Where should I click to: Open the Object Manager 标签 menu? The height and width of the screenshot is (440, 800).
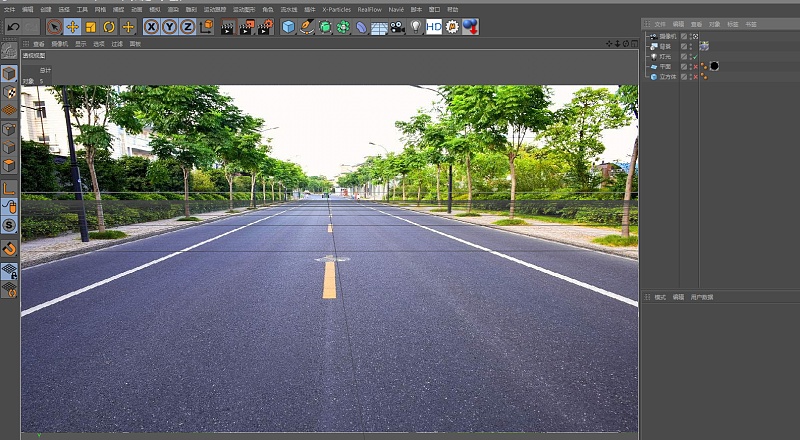[733, 23]
